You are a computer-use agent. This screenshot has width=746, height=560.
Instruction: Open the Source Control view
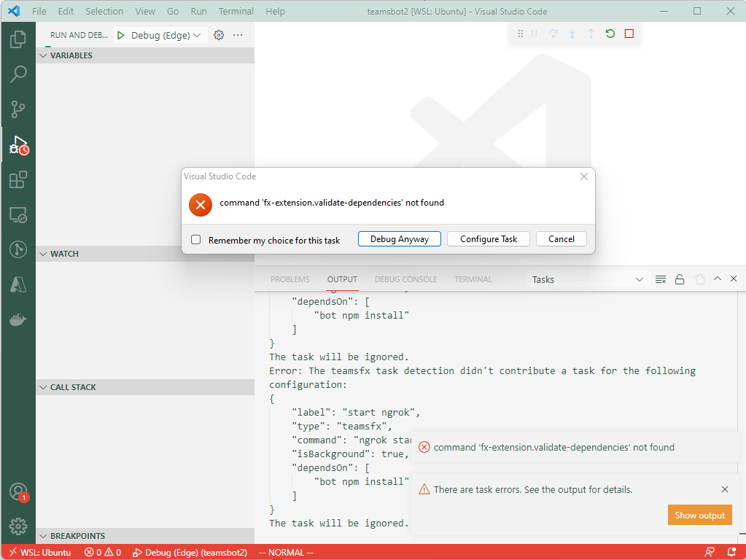tap(18, 109)
